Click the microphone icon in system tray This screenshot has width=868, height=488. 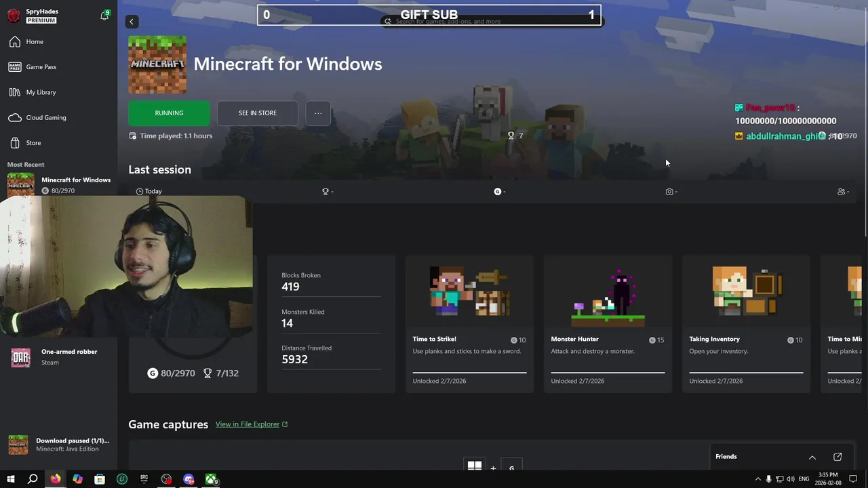[768, 479]
